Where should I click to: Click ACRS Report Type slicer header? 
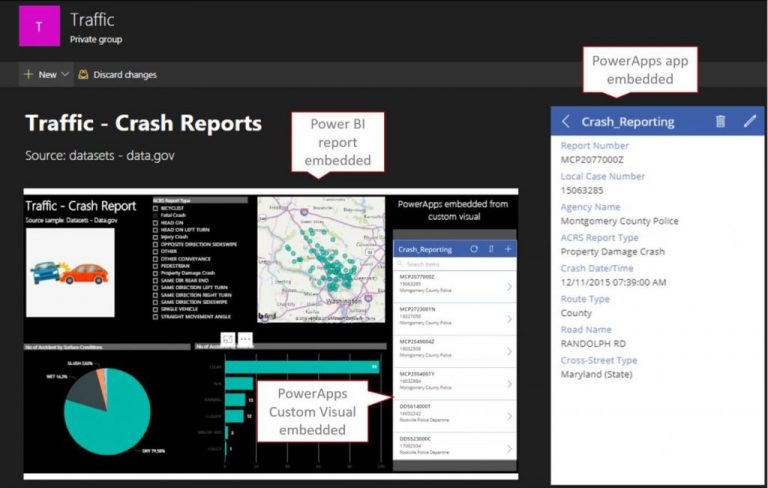coord(200,200)
